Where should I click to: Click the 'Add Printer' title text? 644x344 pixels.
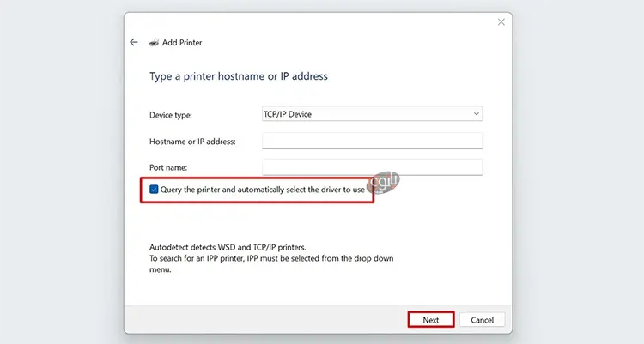(182, 42)
